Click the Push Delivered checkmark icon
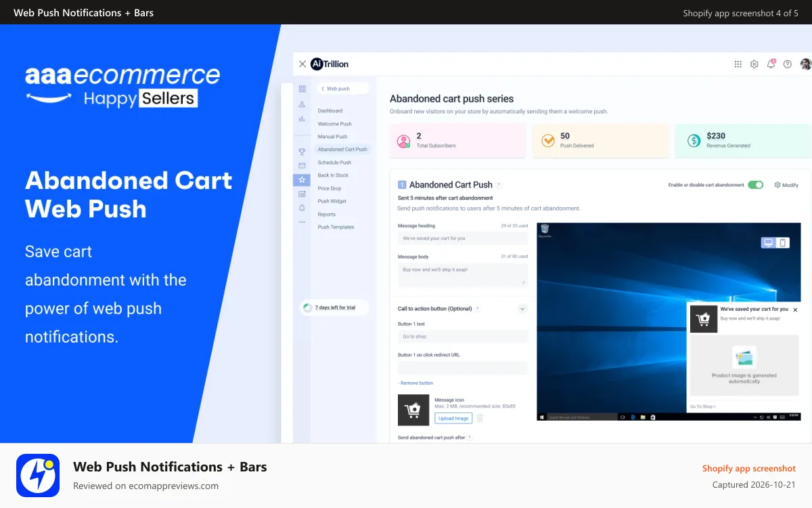Image resolution: width=812 pixels, height=508 pixels. 547,141
